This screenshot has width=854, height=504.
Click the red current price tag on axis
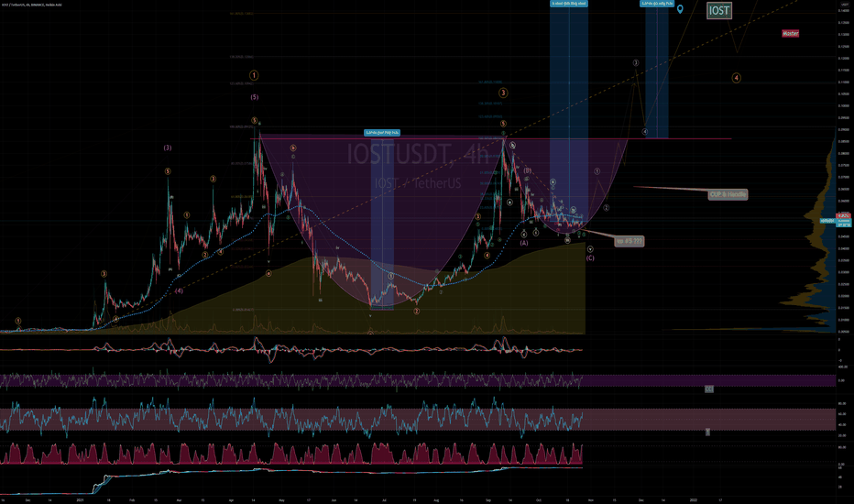point(844,217)
